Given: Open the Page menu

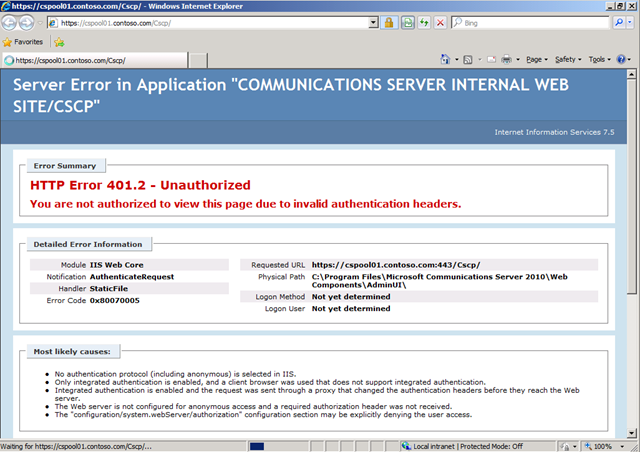Looking at the screenshot, I should [x=536, y=60].
